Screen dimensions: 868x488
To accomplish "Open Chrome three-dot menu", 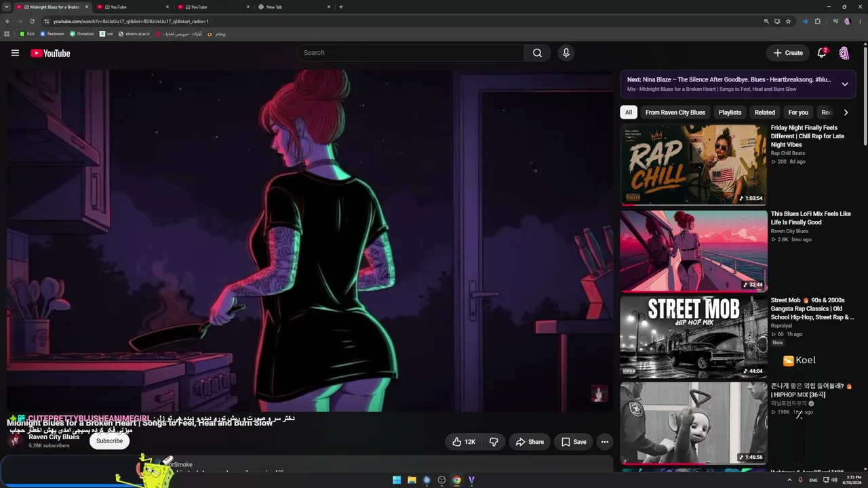I will pos(860,21).
